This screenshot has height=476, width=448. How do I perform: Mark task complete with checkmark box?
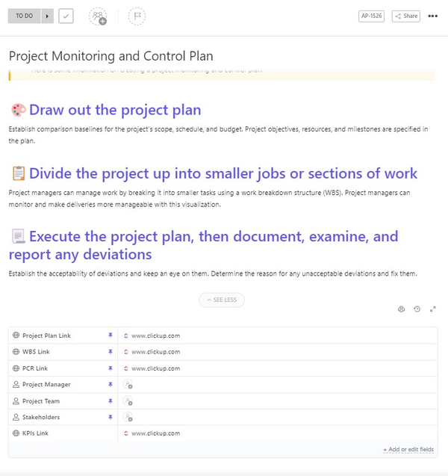66,16
